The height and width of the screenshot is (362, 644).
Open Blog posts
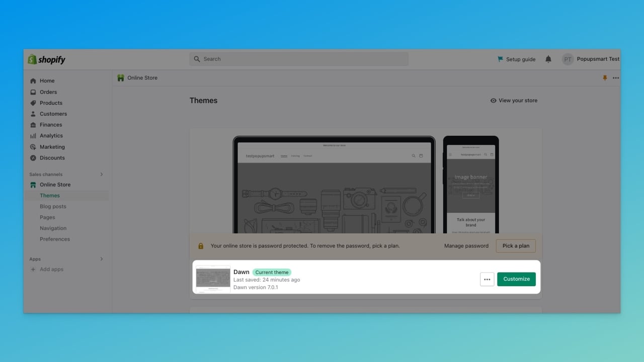pyautogui.click(x=53, y=206)
